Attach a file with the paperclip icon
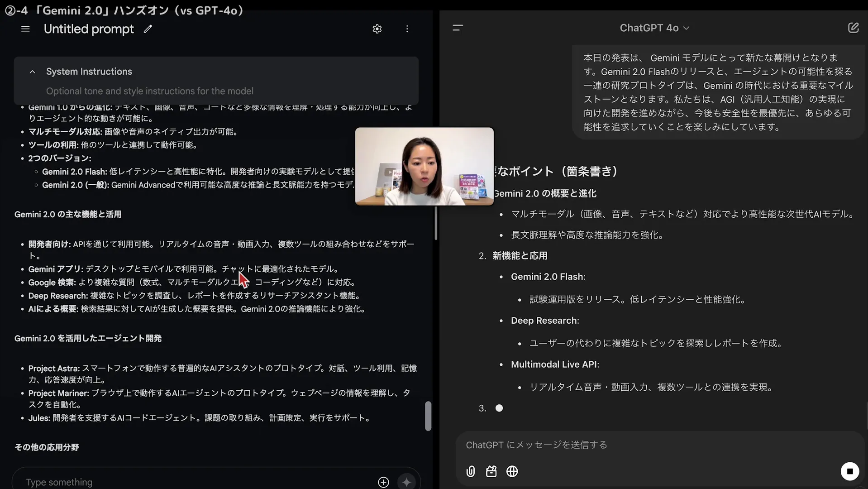The image size is (868, 489). coord(471,471)
